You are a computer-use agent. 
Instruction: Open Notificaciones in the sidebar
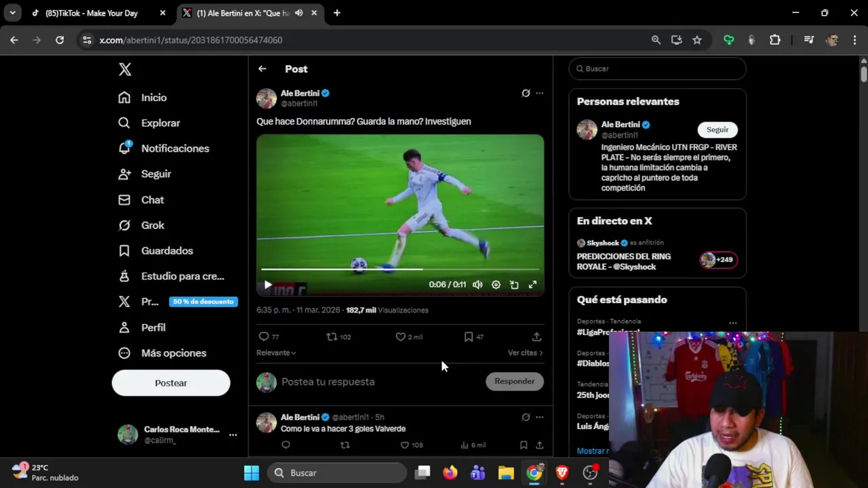coord(163,148)
